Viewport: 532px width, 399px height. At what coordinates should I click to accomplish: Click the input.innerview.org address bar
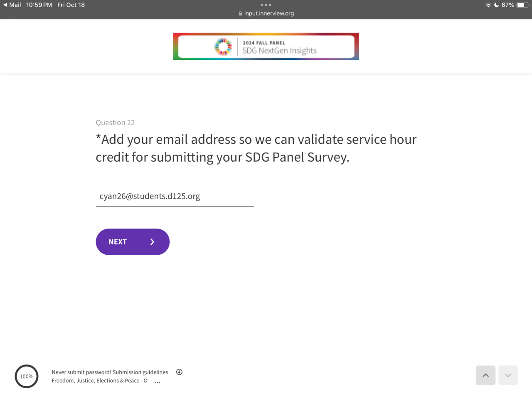pos(266,13)
